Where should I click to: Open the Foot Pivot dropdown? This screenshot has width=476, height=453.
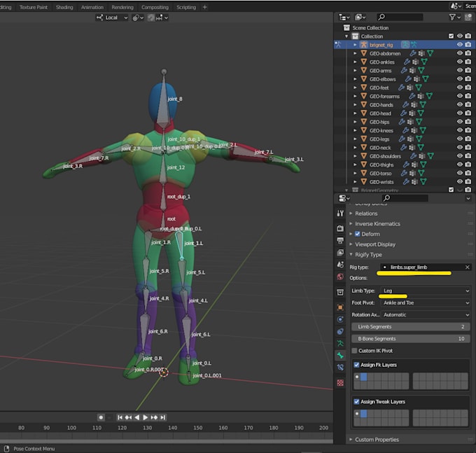pyautogui.click(x=426, y=302)
